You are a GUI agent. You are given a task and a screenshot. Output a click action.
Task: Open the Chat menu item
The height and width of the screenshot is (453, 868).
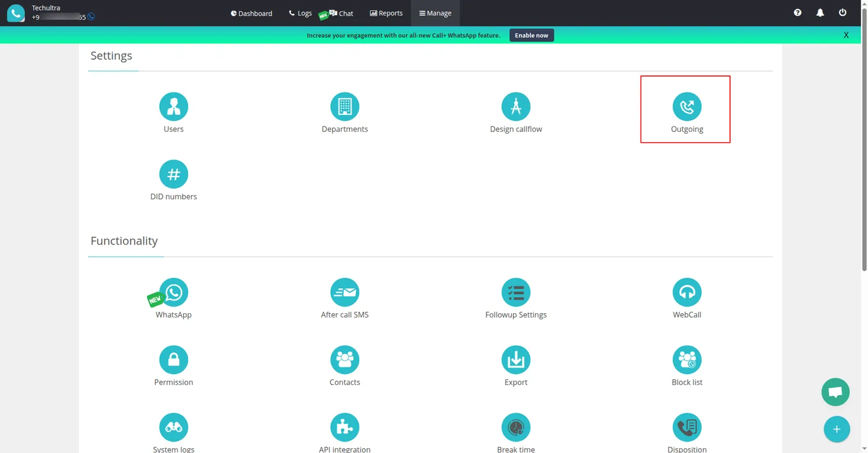pyautogui.click(x=341, y=13)
